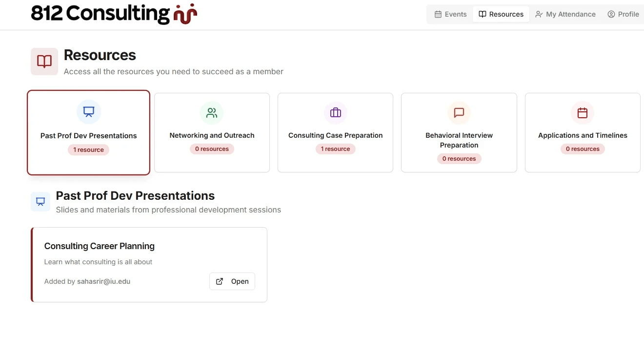The width and height of the screenshot is (644, 358).
Task: Click the person icon in the My Attendance nav item
Action: click(x=538, y=14)
